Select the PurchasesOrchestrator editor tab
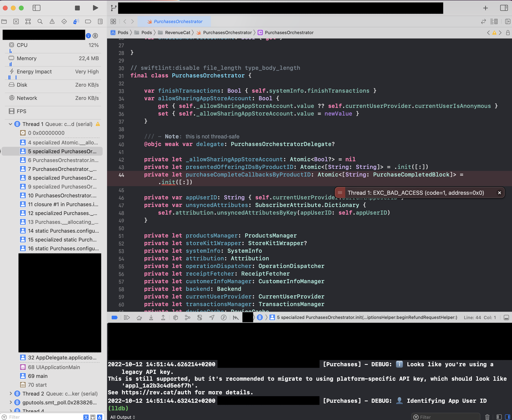The height and width of the screenshot is (420, 512). 174,21
